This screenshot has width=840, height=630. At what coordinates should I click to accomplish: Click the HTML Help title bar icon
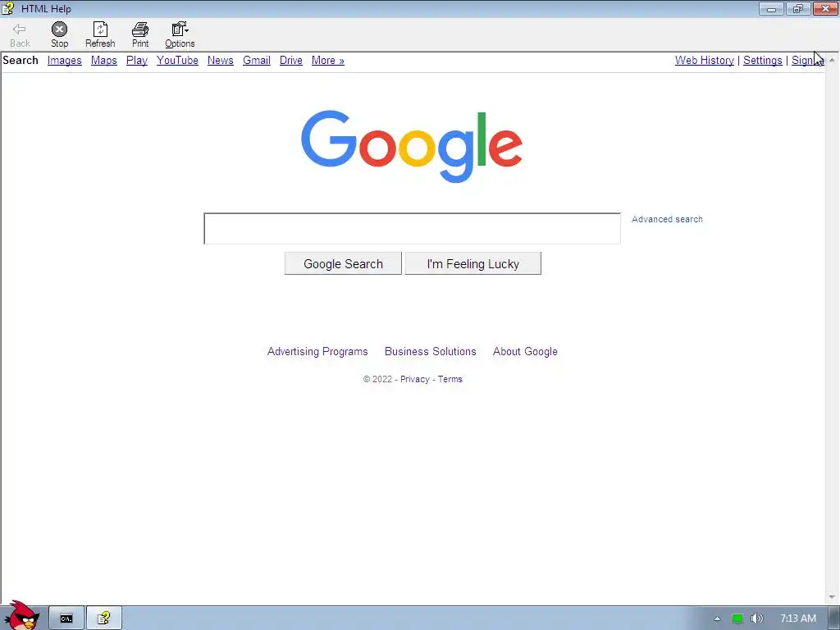click(8, 8)
